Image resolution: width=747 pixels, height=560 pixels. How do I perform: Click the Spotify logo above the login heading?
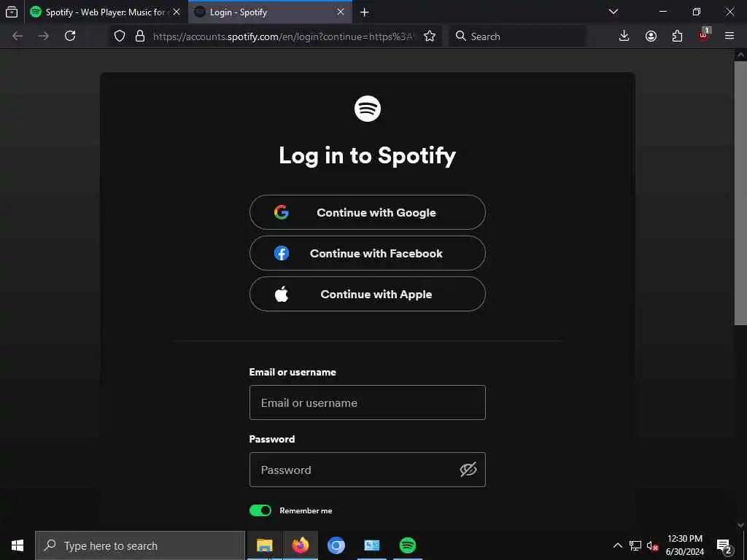click(368, 109)
